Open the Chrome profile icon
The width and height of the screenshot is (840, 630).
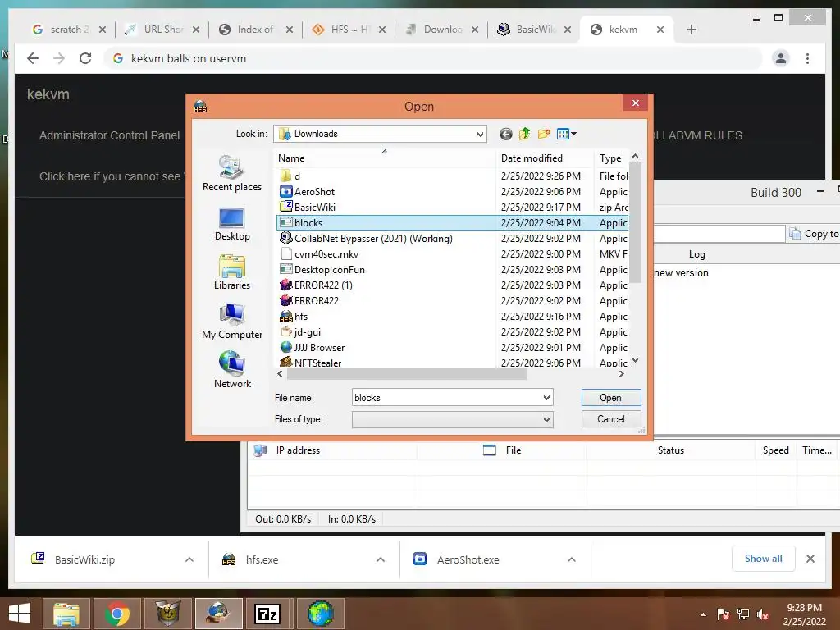coord(781,58)
